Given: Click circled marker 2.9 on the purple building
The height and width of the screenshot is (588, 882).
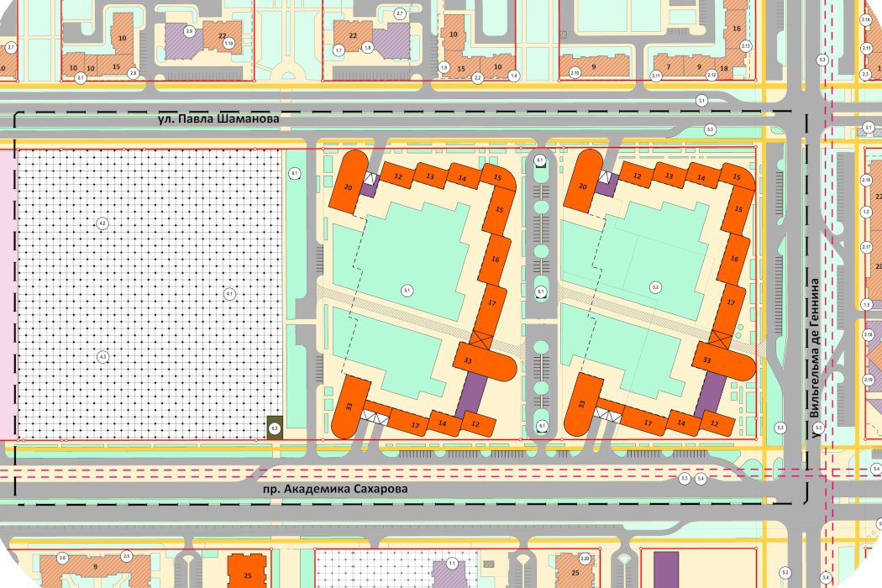Looking at the screenshot, I should coord(190,32).
